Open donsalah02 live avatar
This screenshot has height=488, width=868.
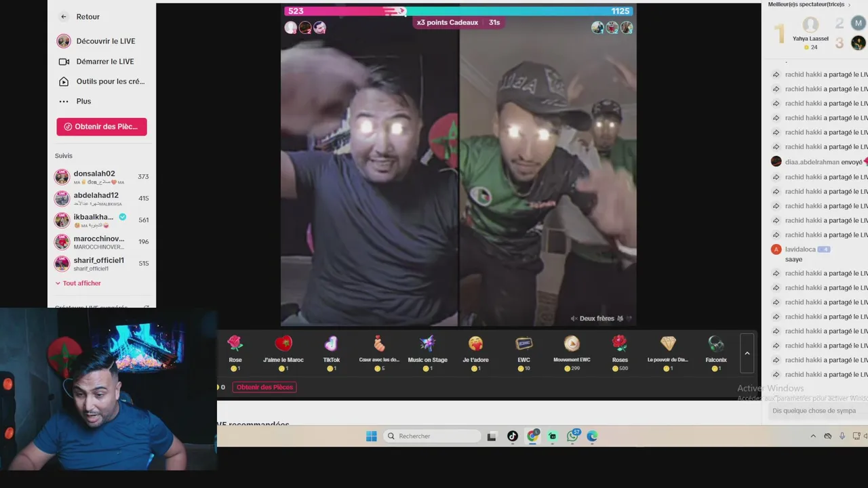(62, 177)
